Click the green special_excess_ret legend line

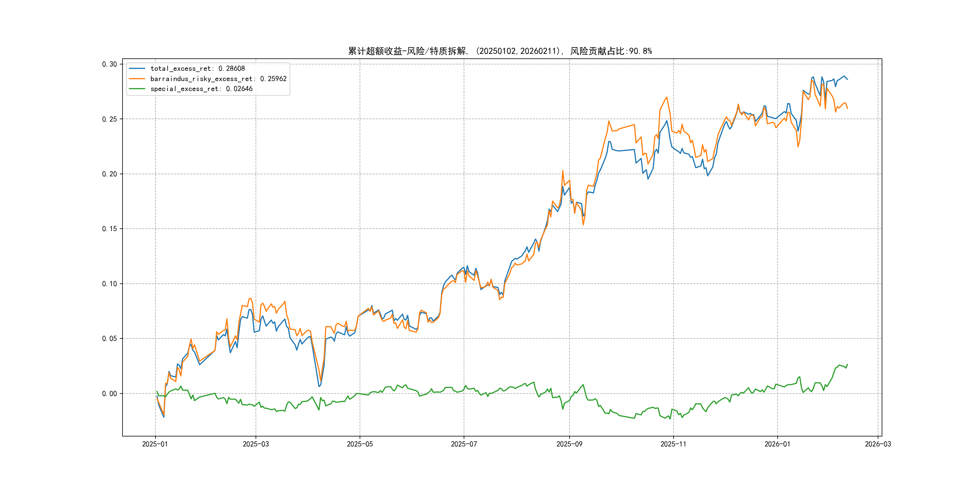[137, 89]
